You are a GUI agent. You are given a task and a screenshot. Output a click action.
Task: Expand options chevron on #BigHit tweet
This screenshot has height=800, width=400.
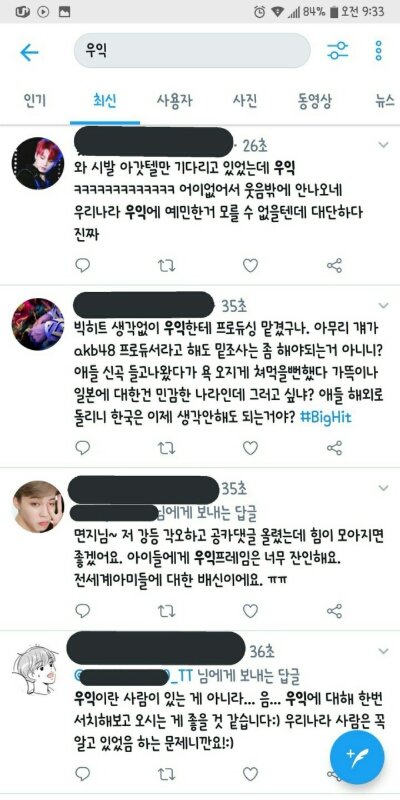pos(383,305)
